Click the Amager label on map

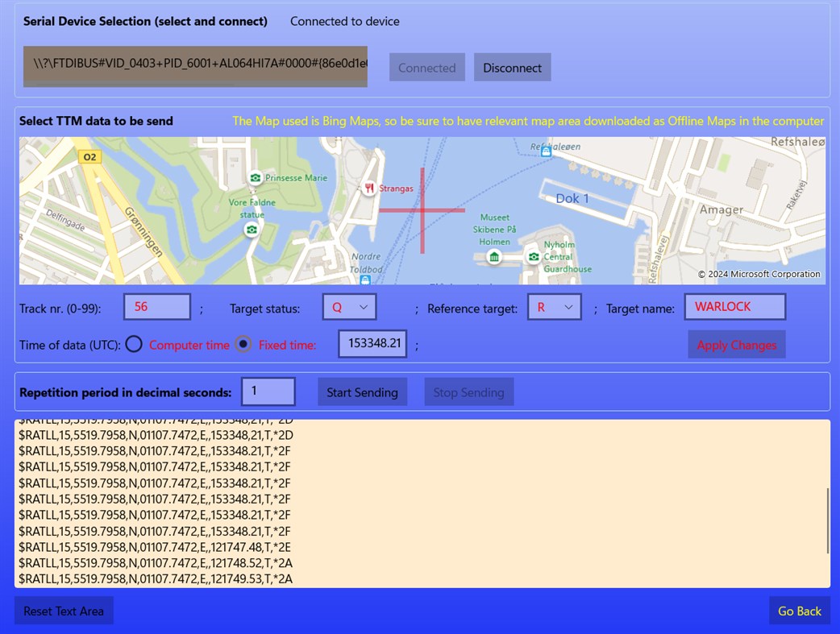click(721, 209)
